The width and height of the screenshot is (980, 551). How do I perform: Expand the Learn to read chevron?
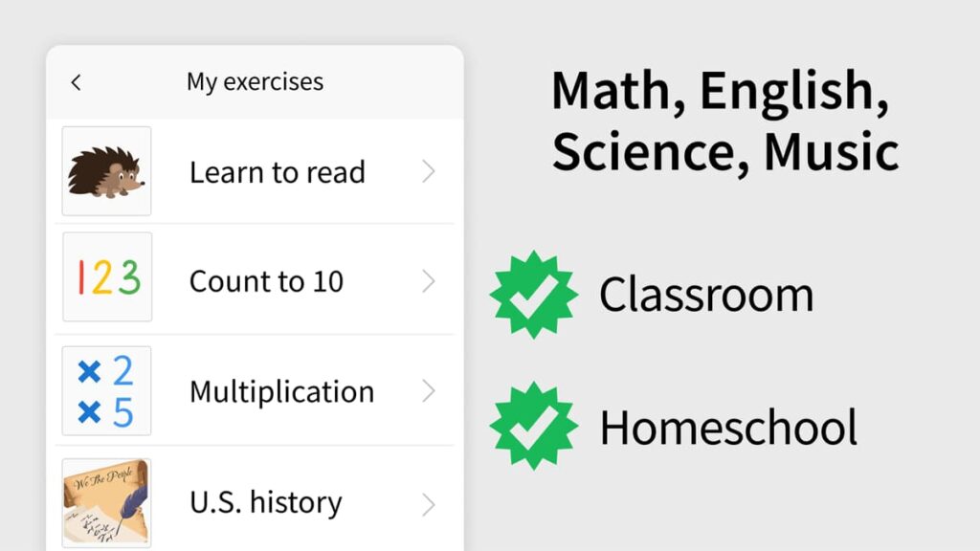pyautogui.click(x=429, y=172)
